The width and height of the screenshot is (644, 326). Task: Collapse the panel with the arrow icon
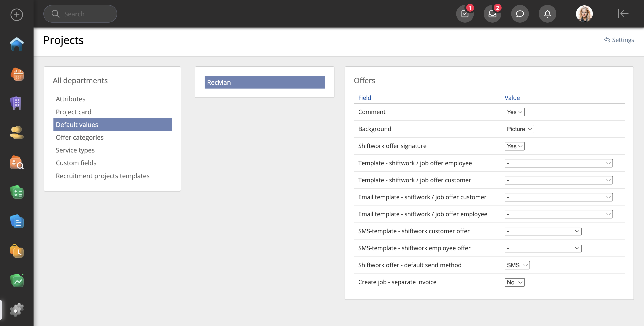pyautogui.click(x=623, y=14)
